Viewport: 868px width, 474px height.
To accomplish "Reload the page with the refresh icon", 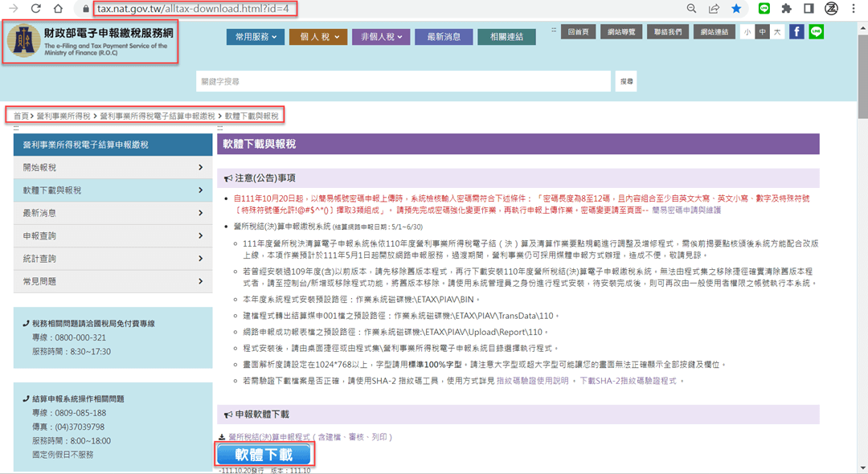I will tap(36, 8).
